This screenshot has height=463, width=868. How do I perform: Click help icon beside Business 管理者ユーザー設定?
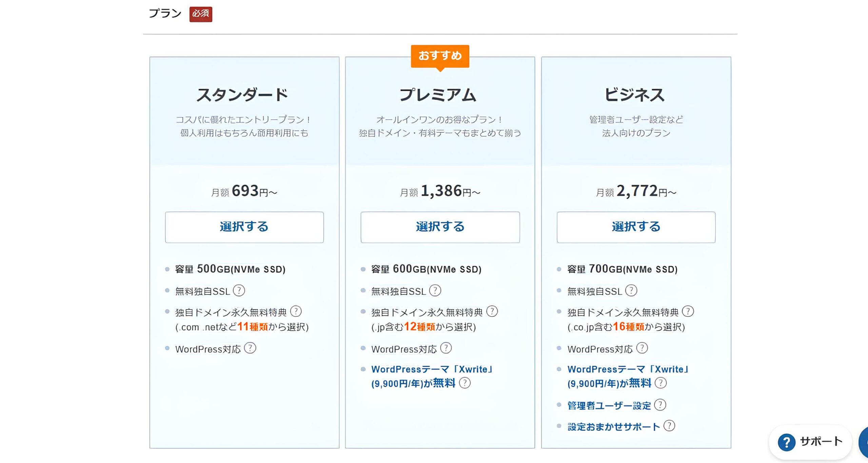coord(660,405)
